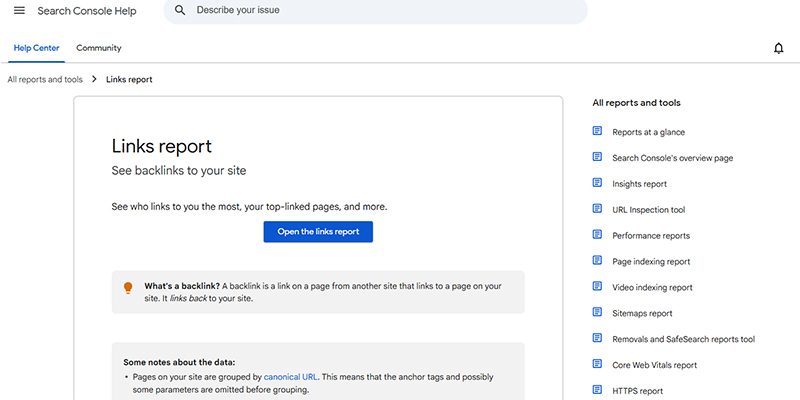
Task: Click Some notes about the data heading
Action: (180, 362)
